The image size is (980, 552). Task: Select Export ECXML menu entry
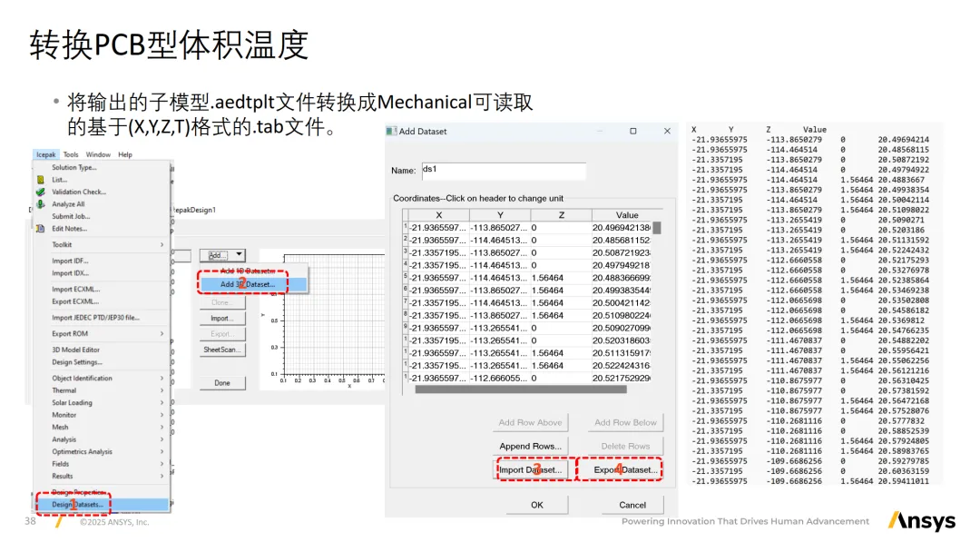point(75,301)
